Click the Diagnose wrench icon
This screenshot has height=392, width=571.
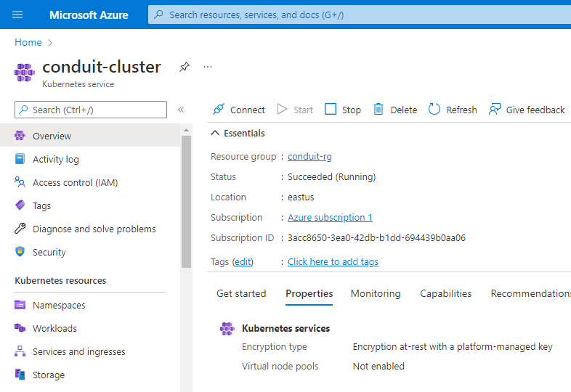tap(20, 228)
